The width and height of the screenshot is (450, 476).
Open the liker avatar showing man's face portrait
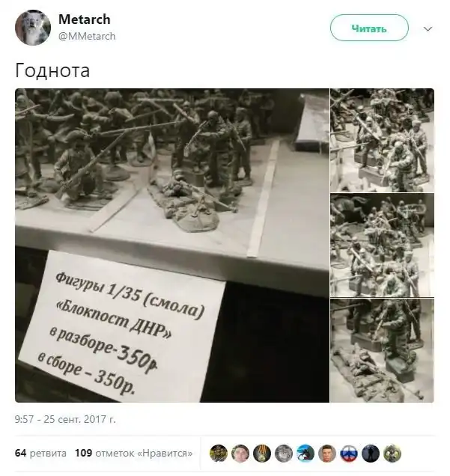pyautogui.click(x=327, y=454)
